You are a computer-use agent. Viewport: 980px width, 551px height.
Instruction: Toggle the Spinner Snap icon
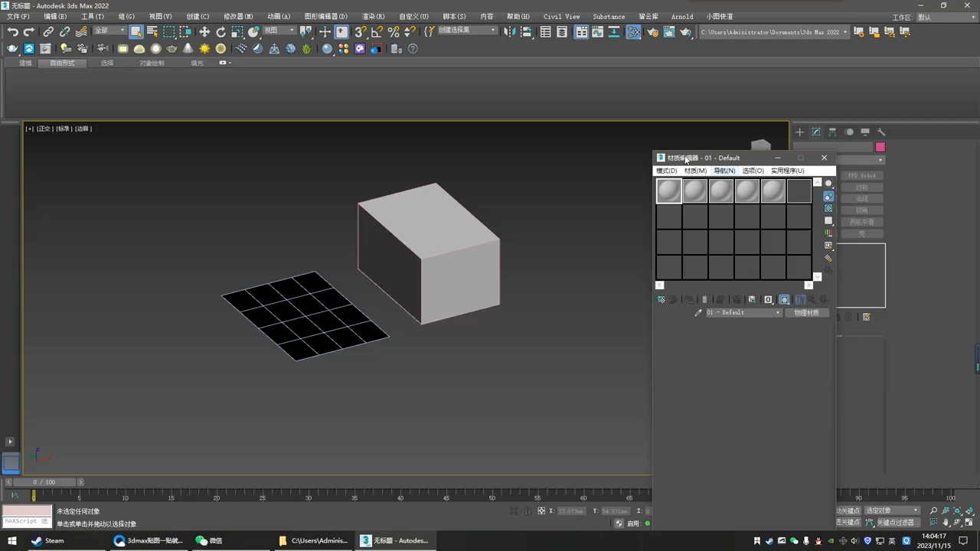(x=410, y=31)
